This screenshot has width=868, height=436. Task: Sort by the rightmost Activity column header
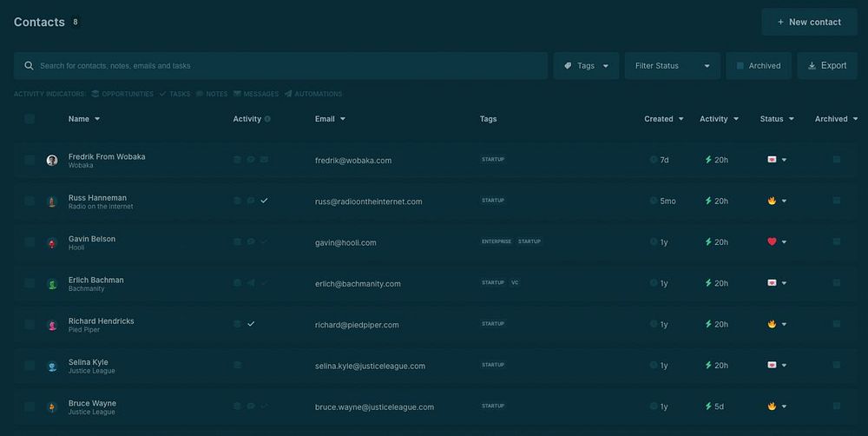[x=719, y=119]
